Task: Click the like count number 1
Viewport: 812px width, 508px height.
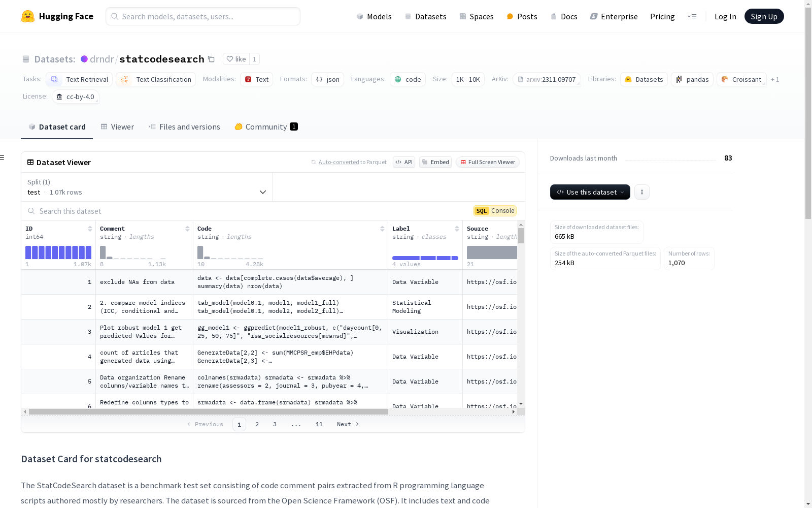Action: [x=254, y=59]
